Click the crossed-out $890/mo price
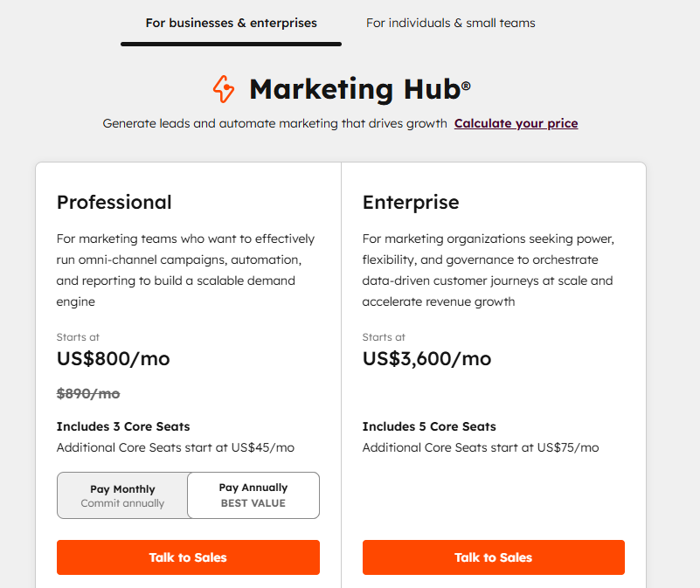 88,393
